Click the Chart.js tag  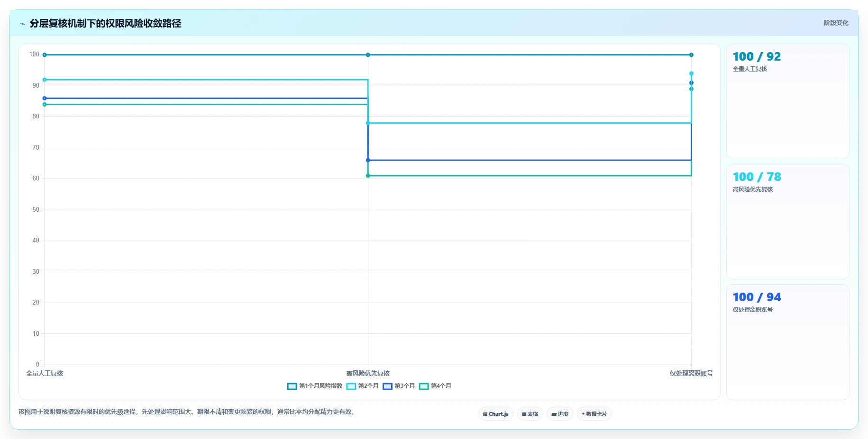coord(496,414)
